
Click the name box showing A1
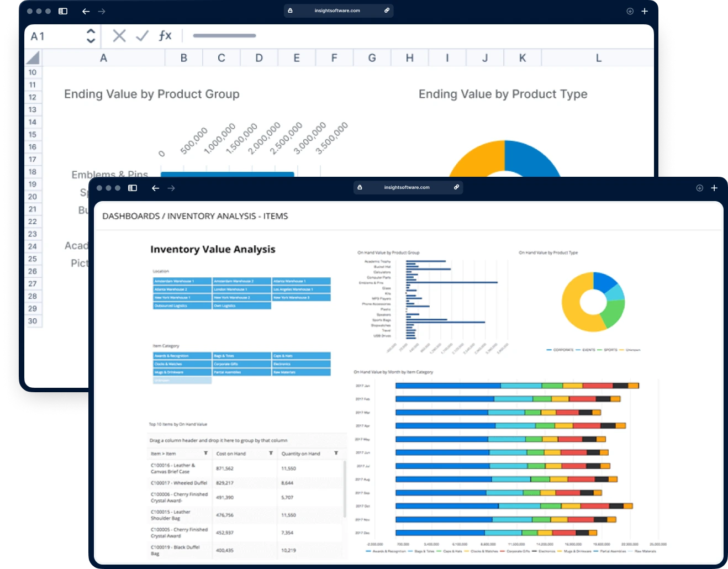point(38,36)
